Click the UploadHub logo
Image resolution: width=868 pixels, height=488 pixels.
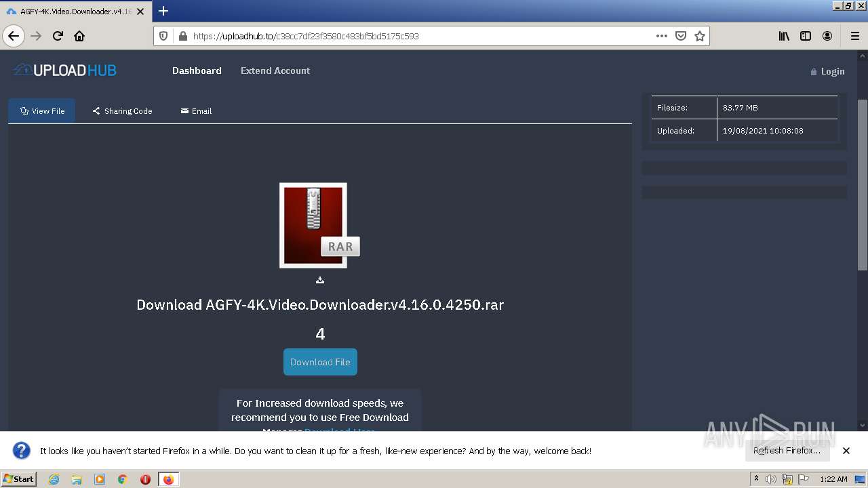[65, 70]
